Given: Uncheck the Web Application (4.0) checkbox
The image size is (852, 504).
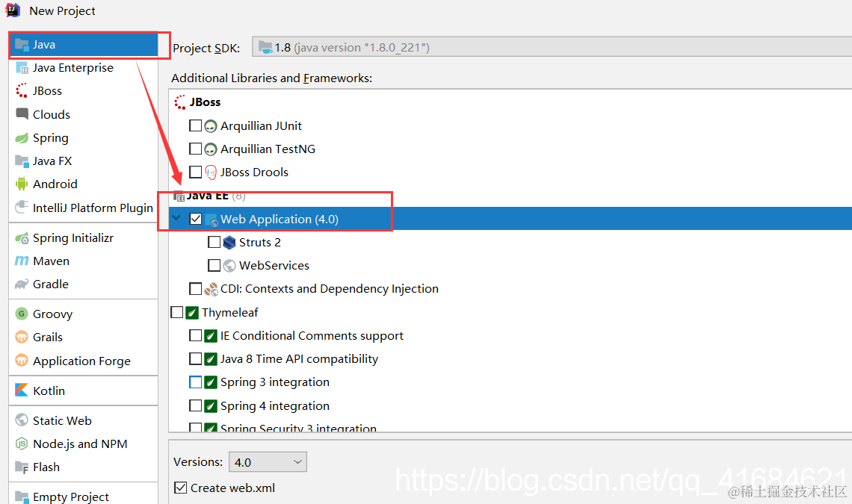Looking at the screenshot, I should point(196,219).
